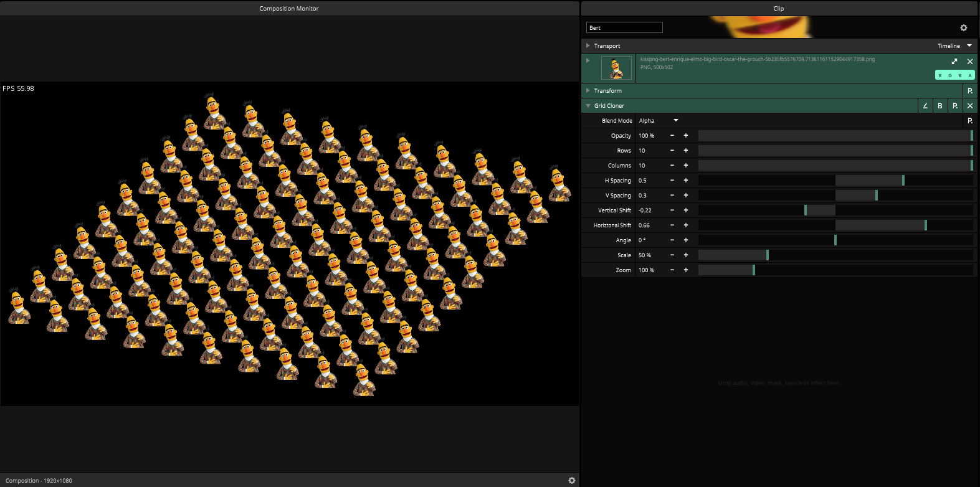Click the Bert clip name field
The height and width of the screenshot is (487, 980).
pos(624,28)
